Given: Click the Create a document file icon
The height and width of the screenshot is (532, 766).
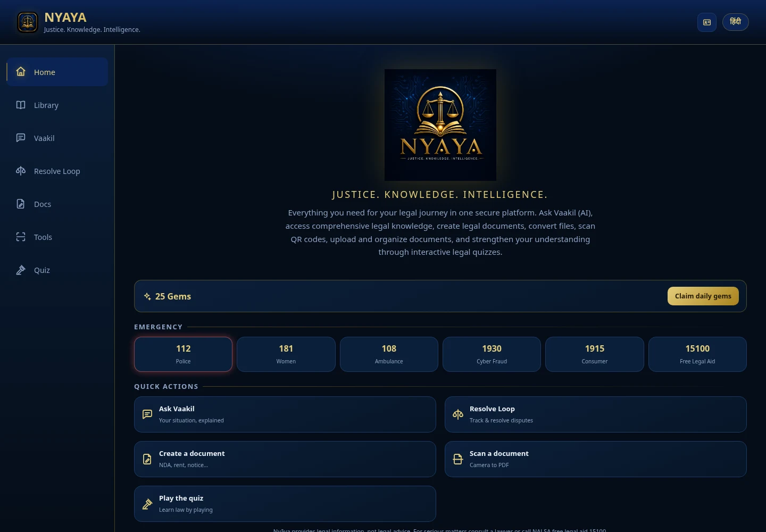Looking at the screenshot, I should [x=147, y=459].
